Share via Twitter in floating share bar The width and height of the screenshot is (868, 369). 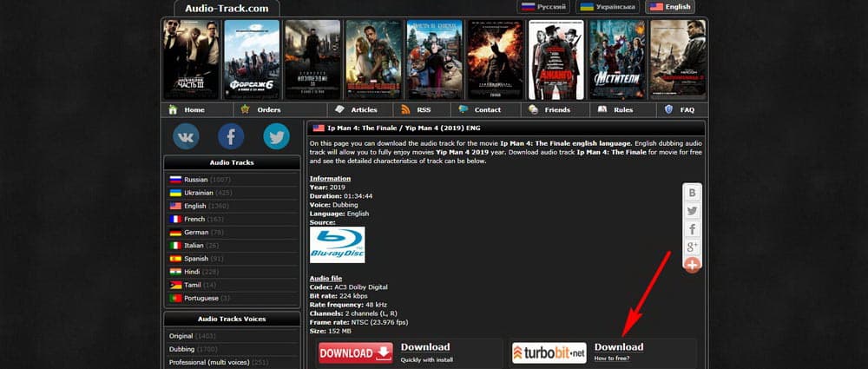(692, 211)
